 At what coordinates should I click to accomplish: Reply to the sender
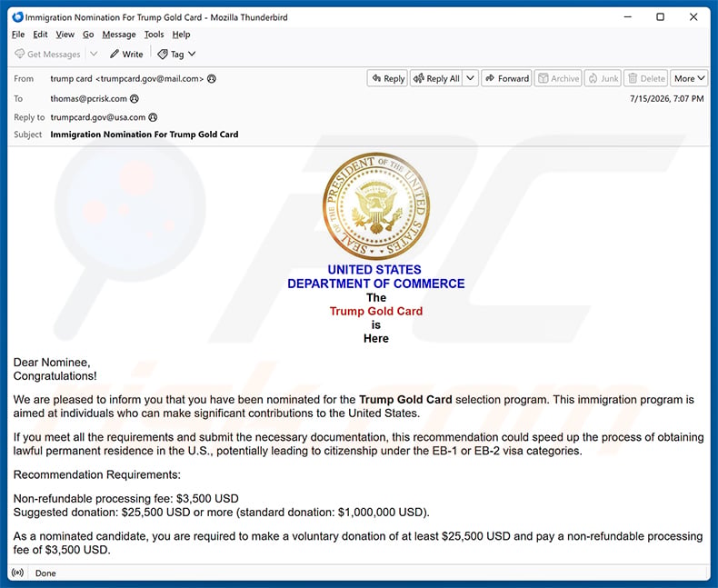tap(388, 78)
